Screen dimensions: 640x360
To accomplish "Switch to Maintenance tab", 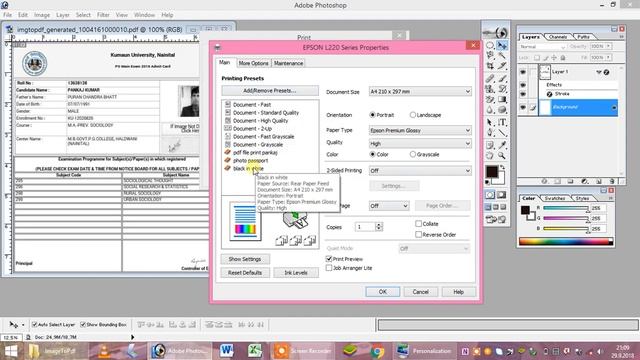I will tap(289, 63).
